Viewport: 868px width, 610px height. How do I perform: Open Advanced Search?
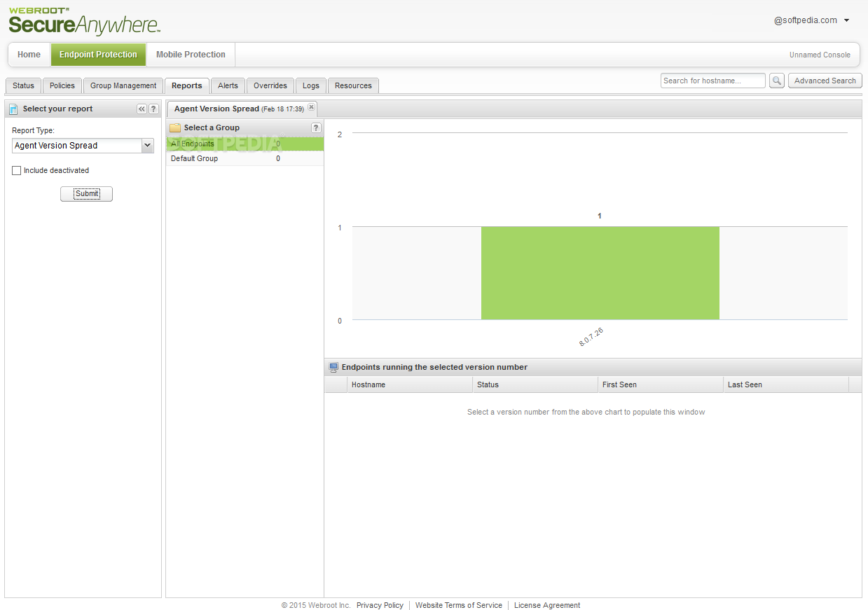click(825, 81)
